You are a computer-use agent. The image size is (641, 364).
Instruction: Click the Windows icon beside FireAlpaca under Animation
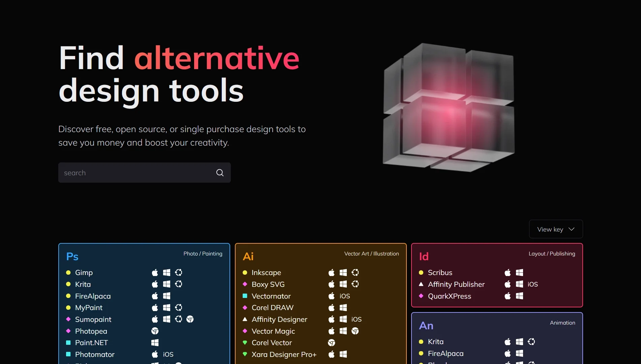[519, 354]
